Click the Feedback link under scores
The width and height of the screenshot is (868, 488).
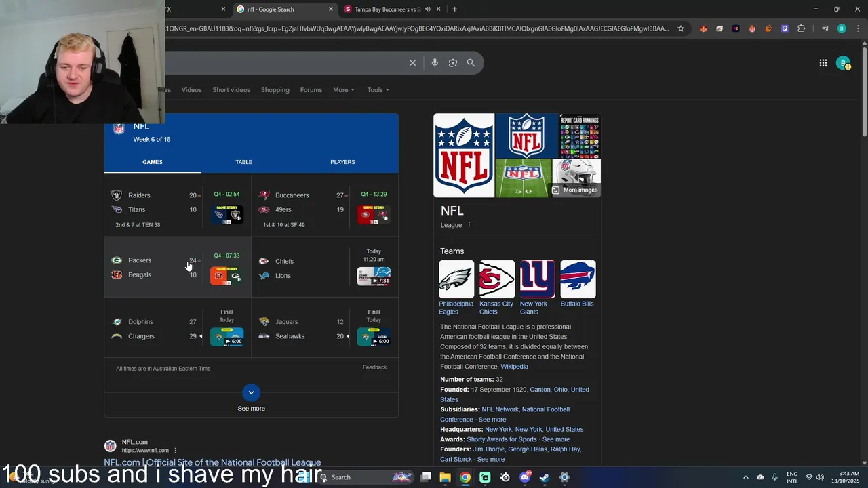pos(374,367)
